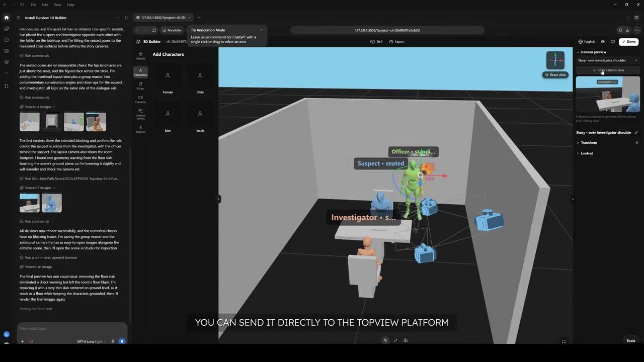Open the 16:9 aspect ratio dropdown
Screen dimensions: 644x362
(376, 42)
